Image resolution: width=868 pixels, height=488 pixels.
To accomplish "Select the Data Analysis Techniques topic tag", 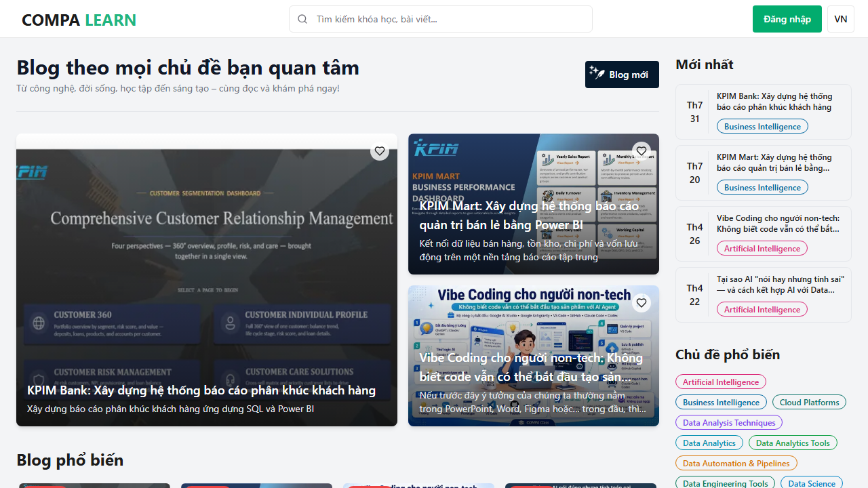I will tap(729, 423).
